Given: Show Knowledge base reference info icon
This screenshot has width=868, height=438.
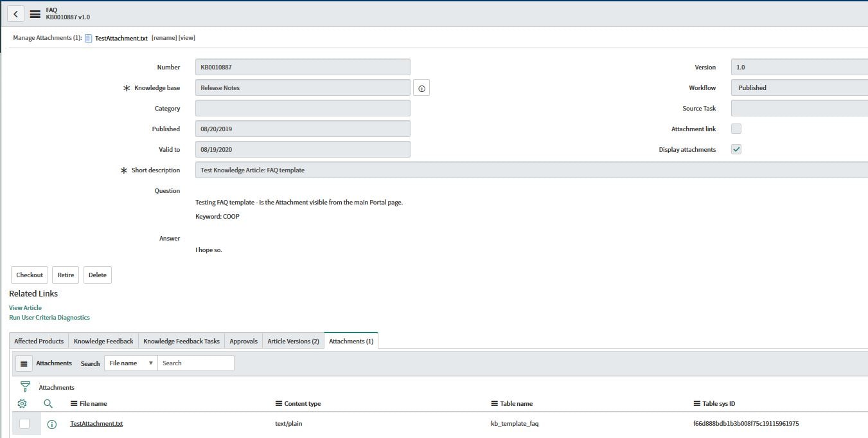Looking at the screenshot, I should [421, 88].
